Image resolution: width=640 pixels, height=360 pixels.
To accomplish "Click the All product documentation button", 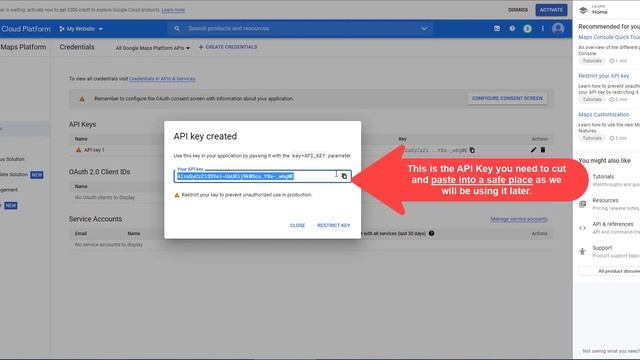I will point(610,271).
